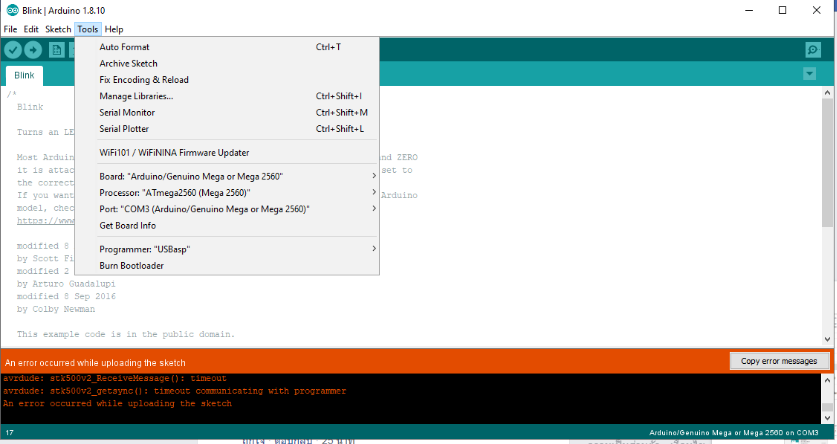Expand the Programmer USBasp submenu
This screenshot has height=444, width=837.
[227, 249]
